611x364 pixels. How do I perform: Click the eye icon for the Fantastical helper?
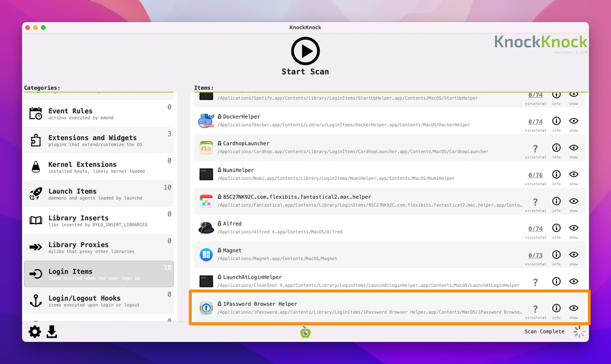(x=574, y=202)
